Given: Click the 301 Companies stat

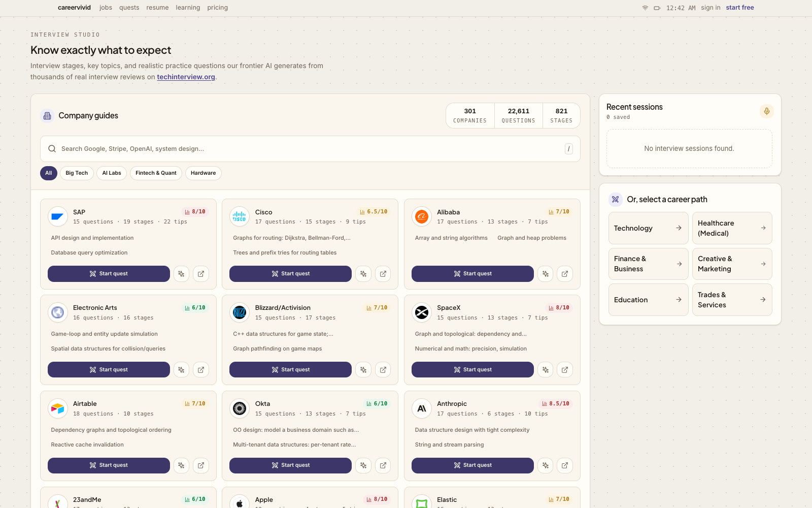Looking at the screenshot, I should coord(470,115).
